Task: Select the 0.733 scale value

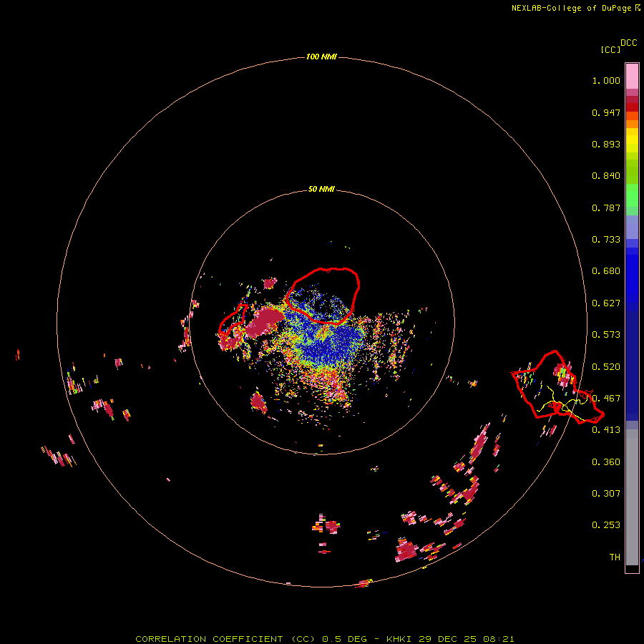Action: click(x=606, y=240)
